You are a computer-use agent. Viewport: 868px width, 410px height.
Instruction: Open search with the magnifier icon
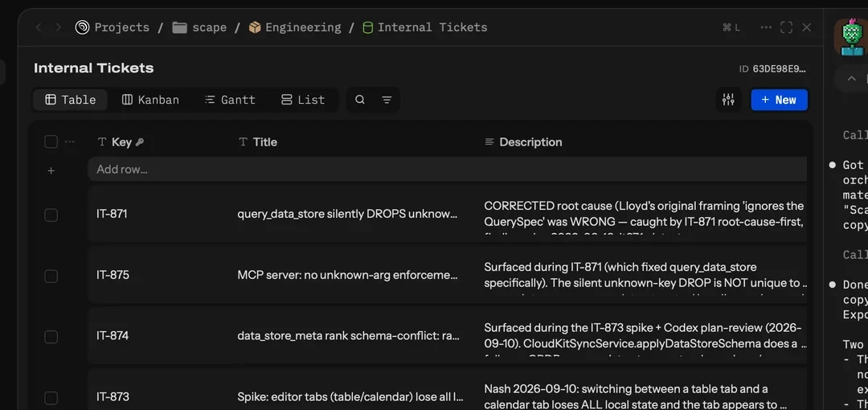360,100
